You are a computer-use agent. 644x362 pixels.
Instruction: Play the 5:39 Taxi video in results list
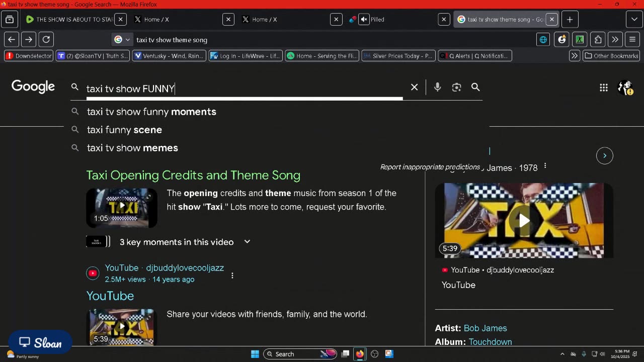click(122, 327)
